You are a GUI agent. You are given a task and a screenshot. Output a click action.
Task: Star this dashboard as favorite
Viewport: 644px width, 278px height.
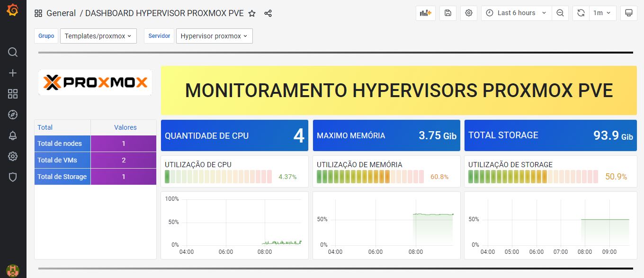click(x=252, y=13)
